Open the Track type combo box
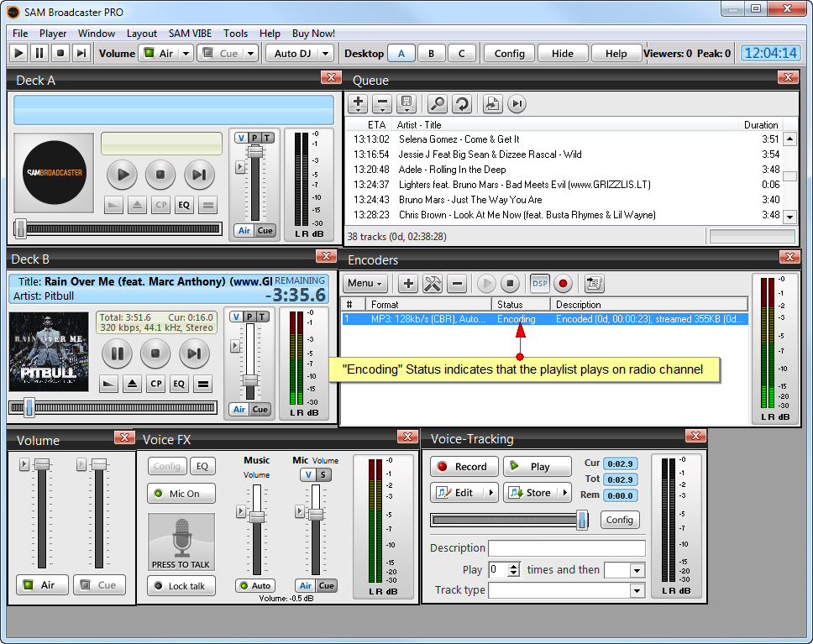The image size is (813, 644). coord(567,590)
